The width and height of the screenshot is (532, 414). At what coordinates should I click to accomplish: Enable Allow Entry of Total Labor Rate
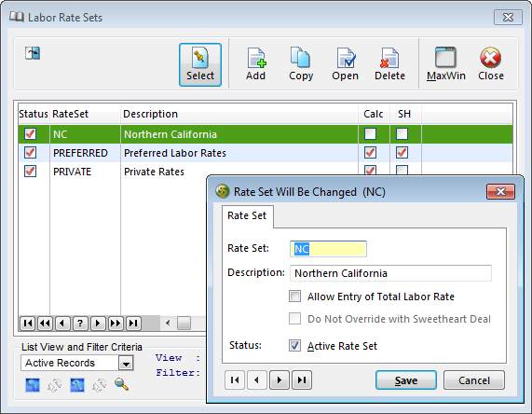[x=294, y=297]
